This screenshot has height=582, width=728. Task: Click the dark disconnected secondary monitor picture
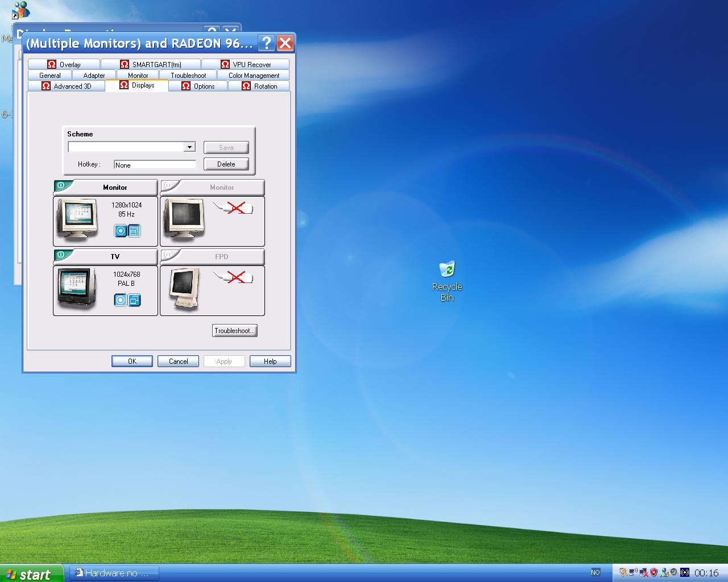point(184,221)
